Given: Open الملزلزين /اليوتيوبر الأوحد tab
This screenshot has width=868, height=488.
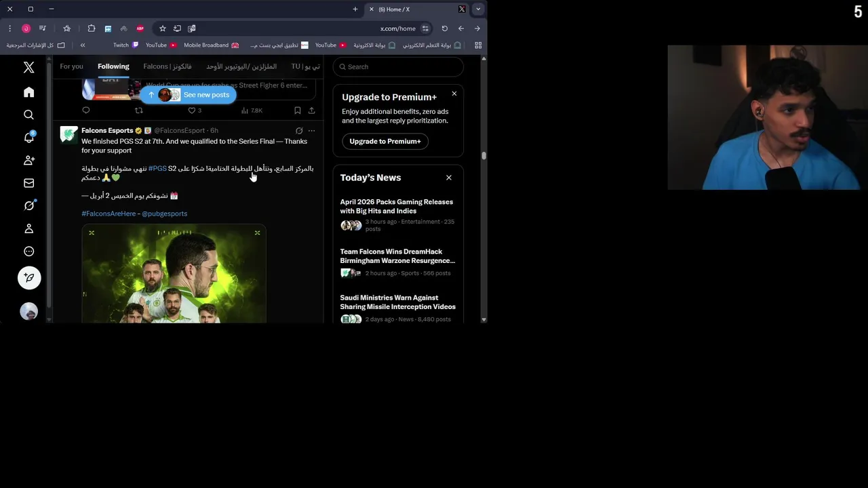Looking at the screenshot, I should (241, 66).
